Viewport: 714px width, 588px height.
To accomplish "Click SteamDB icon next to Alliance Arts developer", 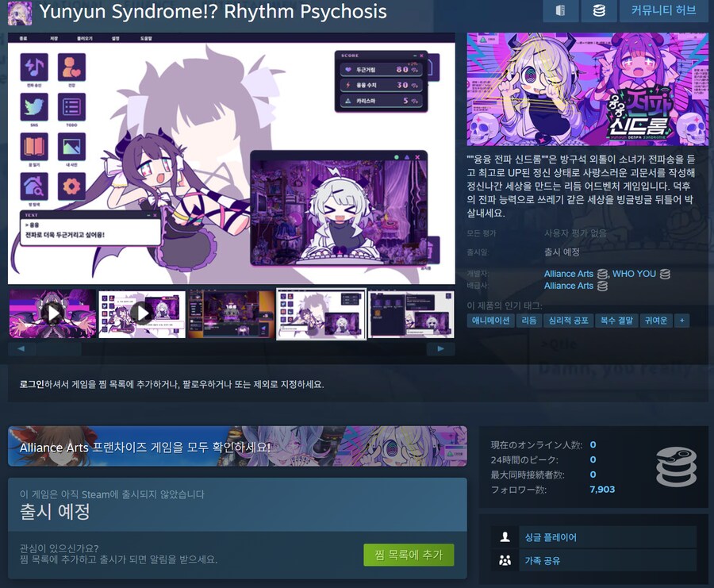I will pyautogui.click(x=602, y=274).
